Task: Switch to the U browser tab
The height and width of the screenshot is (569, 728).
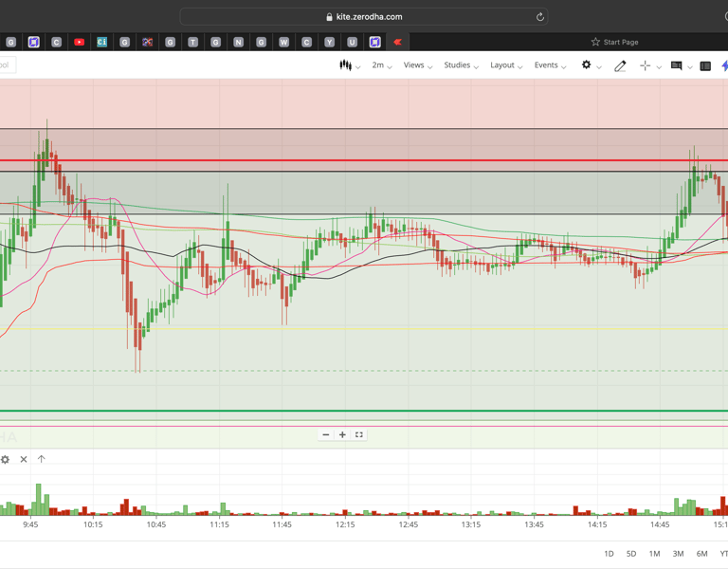Action: click(352, 43)
